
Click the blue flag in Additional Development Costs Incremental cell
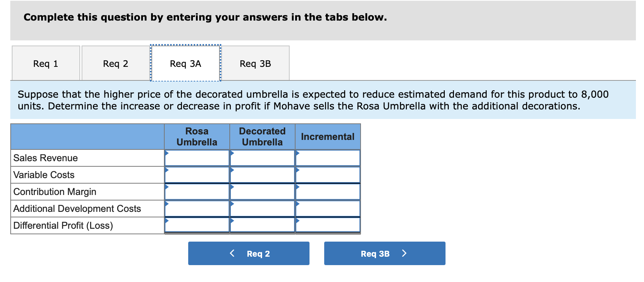[x=297, y=204]
